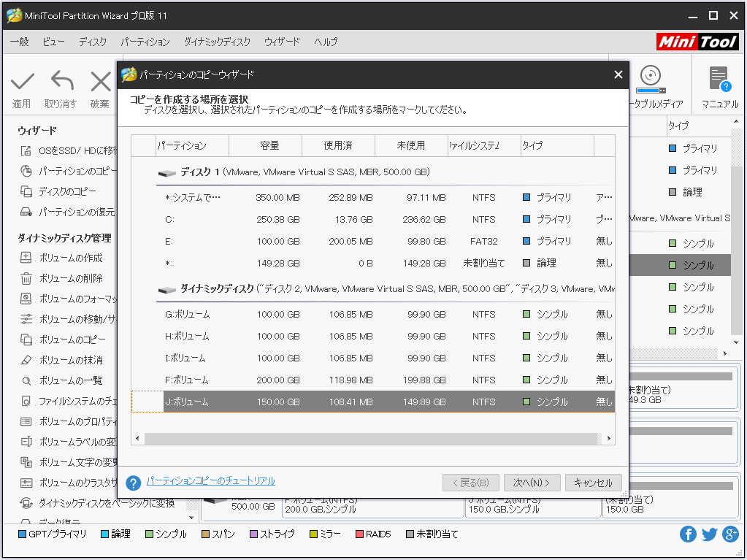Open the ウィザード menu
Image resolution: width=747 pixels, height=560 pixels.
click(282, 42)
